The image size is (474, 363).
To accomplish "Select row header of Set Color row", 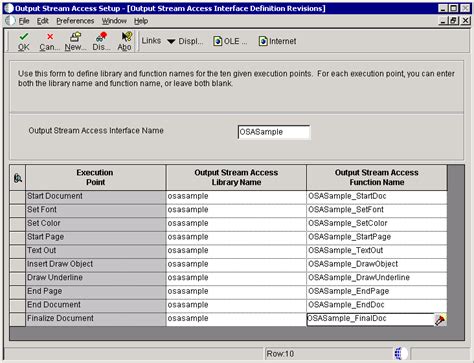I will pos(17,224).
